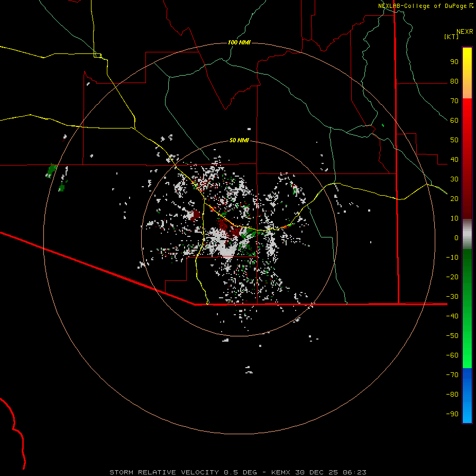Select the -60 value on velocity scale
The height and width of the screenshot is (476, 476).
(452, 355)
